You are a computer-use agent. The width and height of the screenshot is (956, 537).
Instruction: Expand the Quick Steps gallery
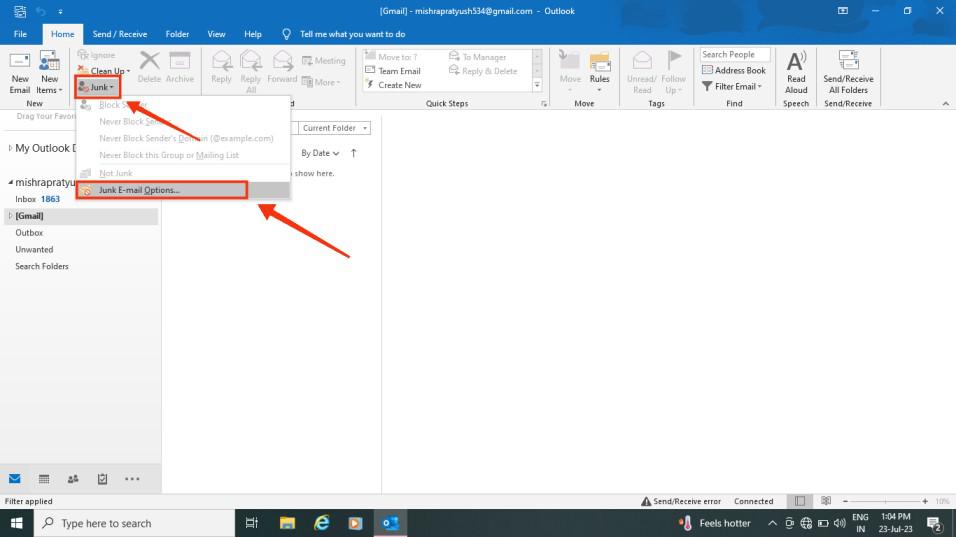tap(537, 85)
